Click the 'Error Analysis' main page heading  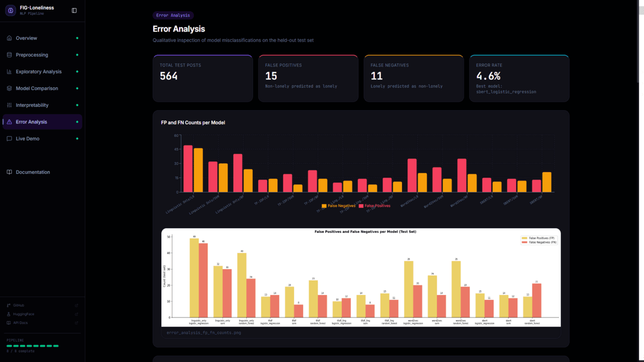[179, 29]
